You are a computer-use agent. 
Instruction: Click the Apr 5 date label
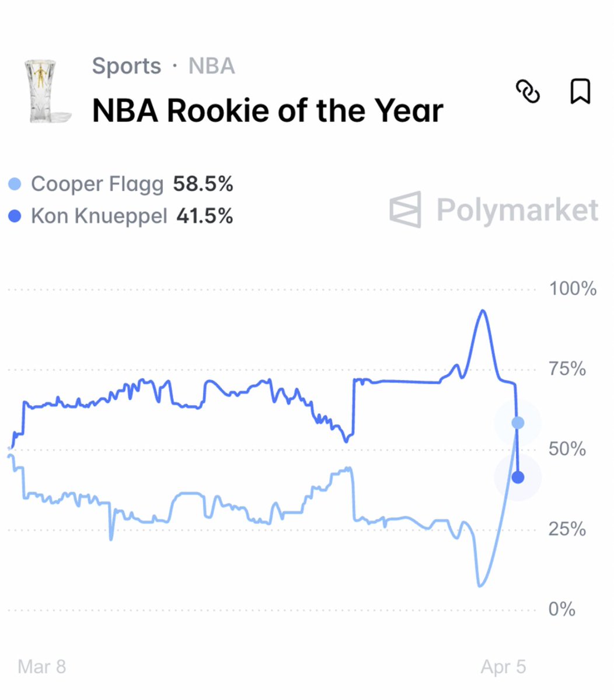503,667
